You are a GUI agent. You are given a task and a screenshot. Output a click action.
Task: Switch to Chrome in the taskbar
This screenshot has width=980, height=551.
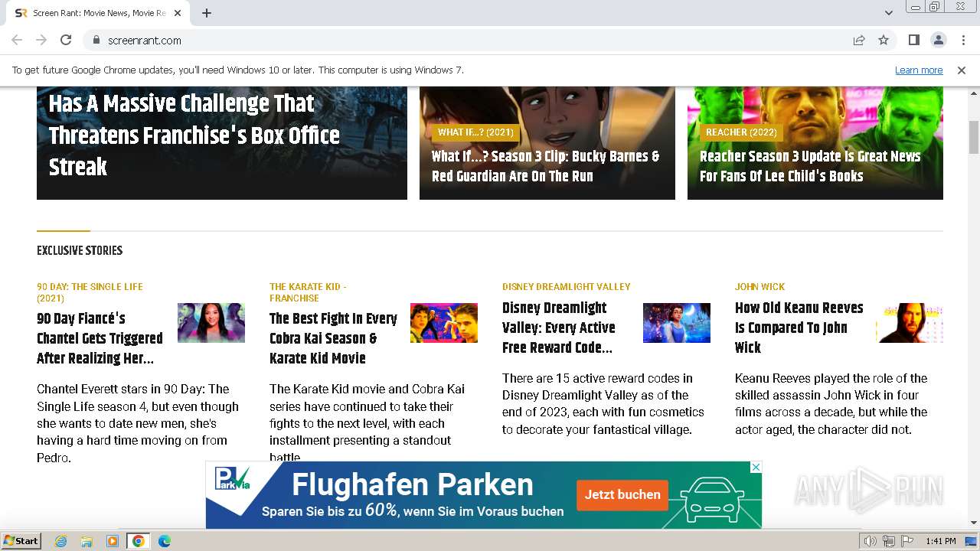tap(138, 541)
